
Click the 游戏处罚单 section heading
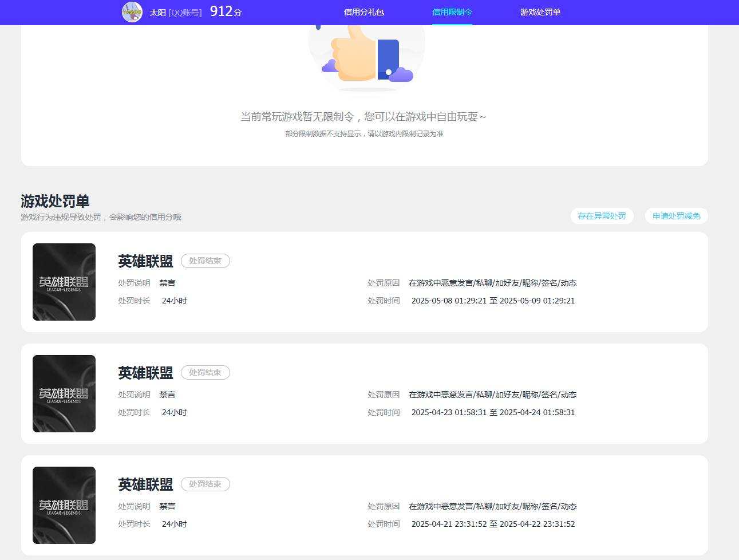pos(55,201)
